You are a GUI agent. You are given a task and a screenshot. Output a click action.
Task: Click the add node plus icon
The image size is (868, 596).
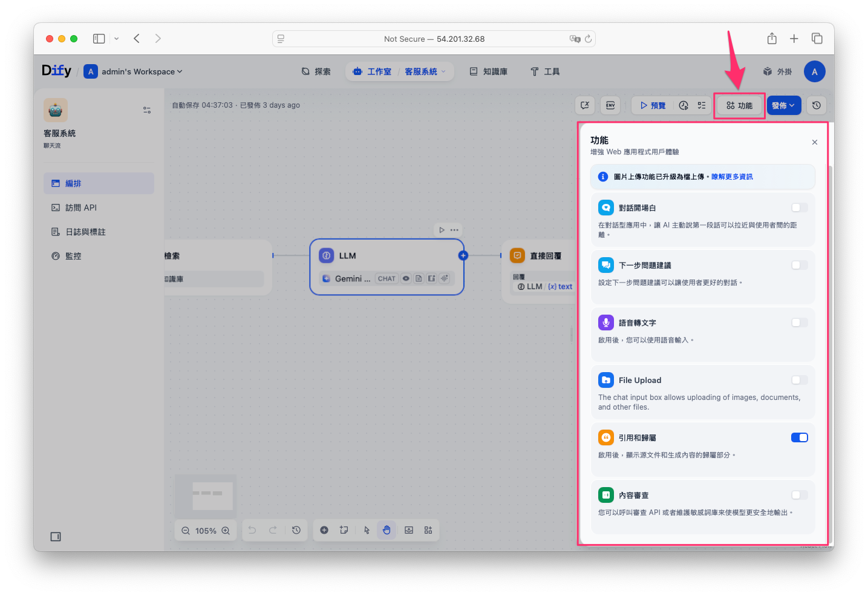pos(324,530)
